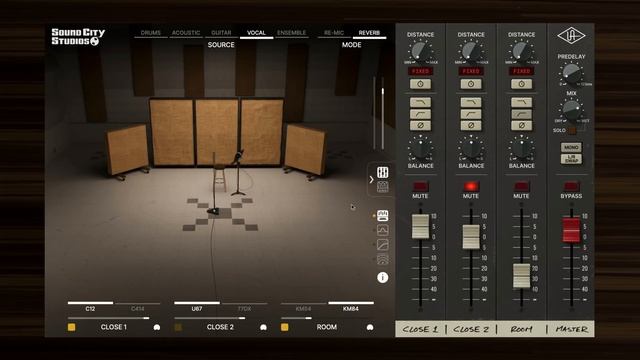Click the Predelay knob

tap(571, 74)
